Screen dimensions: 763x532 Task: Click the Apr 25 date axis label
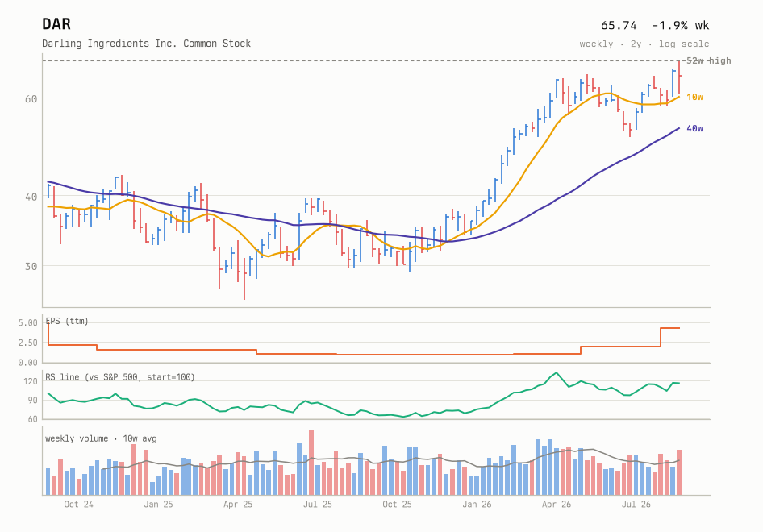coord(238,505)
